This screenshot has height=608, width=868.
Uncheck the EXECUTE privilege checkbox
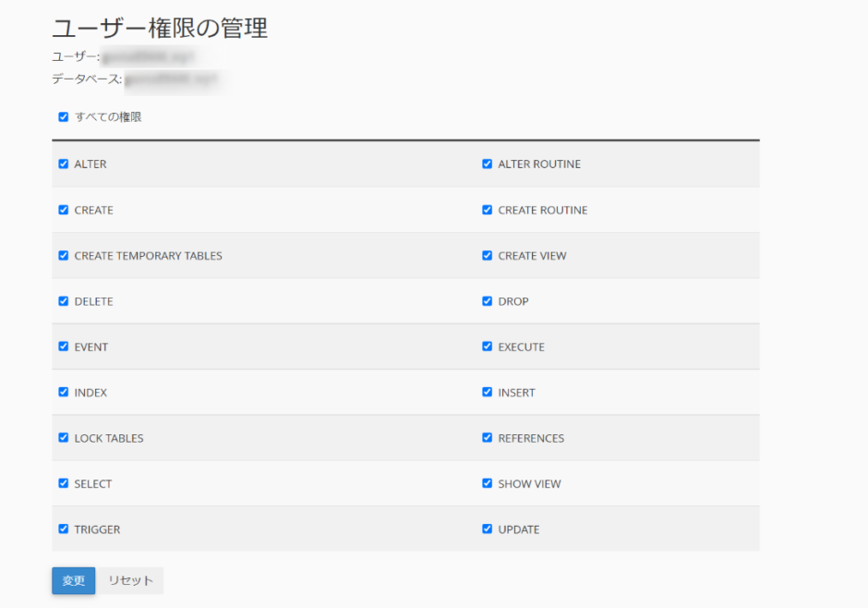click(x=488, y=347)
